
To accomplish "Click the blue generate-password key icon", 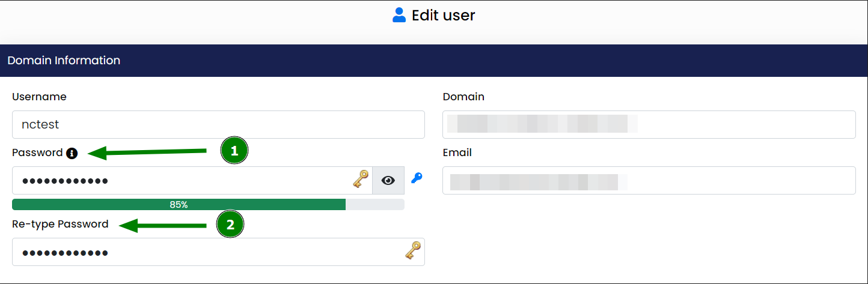I will [417, 178].
